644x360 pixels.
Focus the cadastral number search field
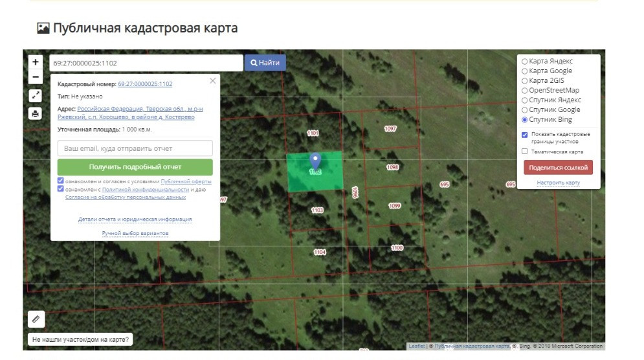(146, 63)
